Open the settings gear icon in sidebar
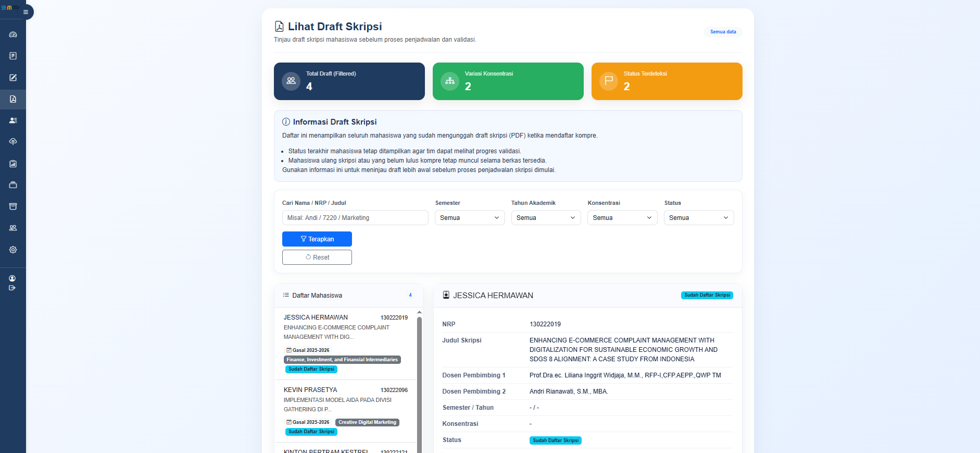The width and height of the screenshot is (980, 453). [13, 250]
